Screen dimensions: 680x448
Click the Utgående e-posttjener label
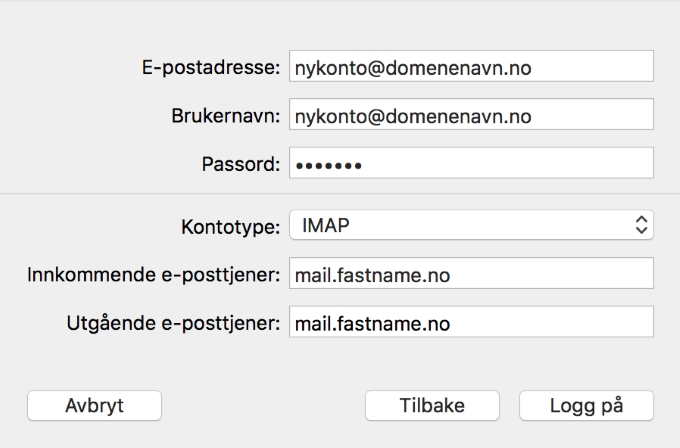tap(173, 323)
